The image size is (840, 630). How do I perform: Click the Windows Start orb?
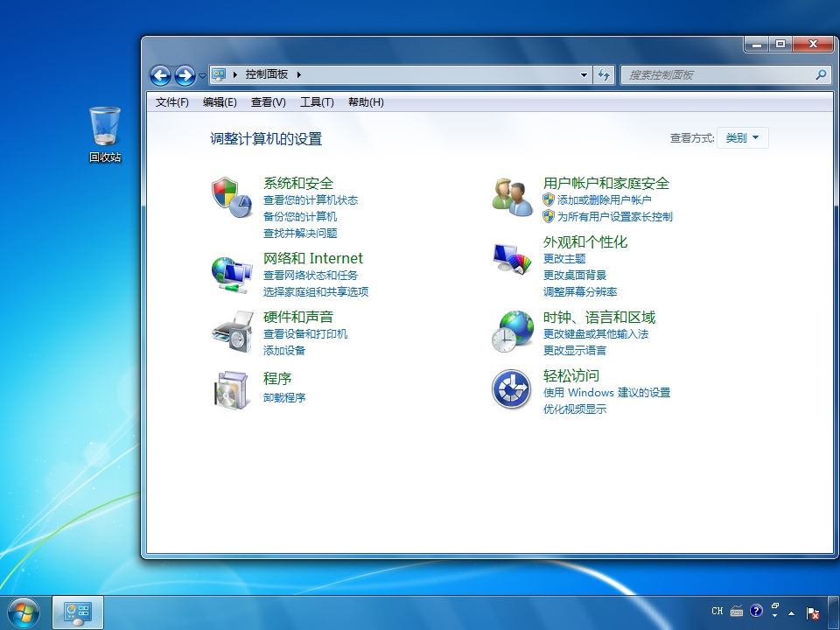coord(23,613)
